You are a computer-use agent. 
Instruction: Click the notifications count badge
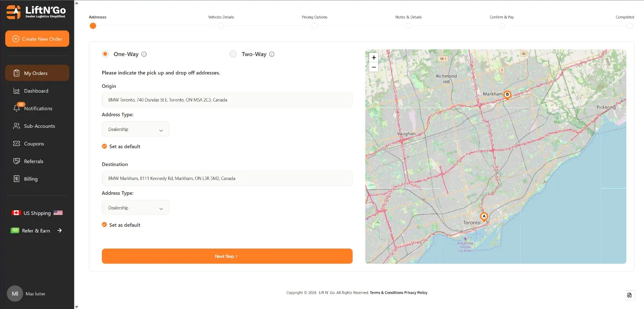click(21, 104)
